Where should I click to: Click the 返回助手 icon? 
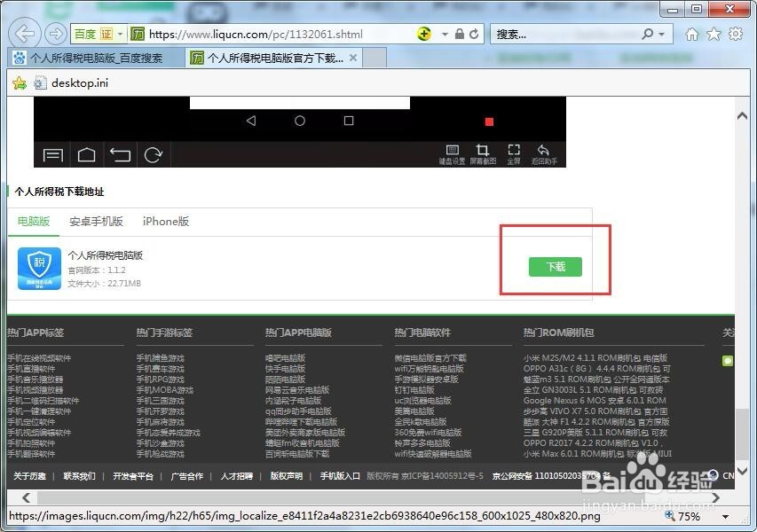tap(544, 154)
